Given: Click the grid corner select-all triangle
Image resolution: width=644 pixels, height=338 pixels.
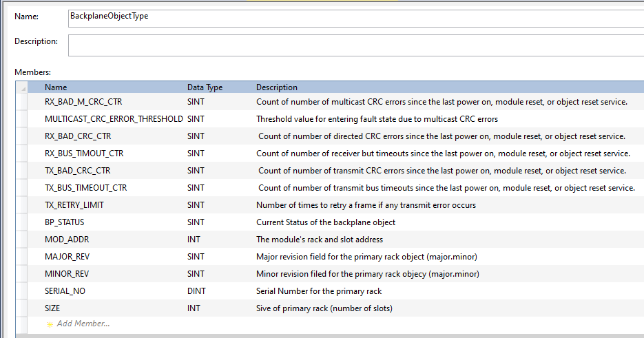Looking at the screenshot, I should pyautogui.click(x=23, y=88).
